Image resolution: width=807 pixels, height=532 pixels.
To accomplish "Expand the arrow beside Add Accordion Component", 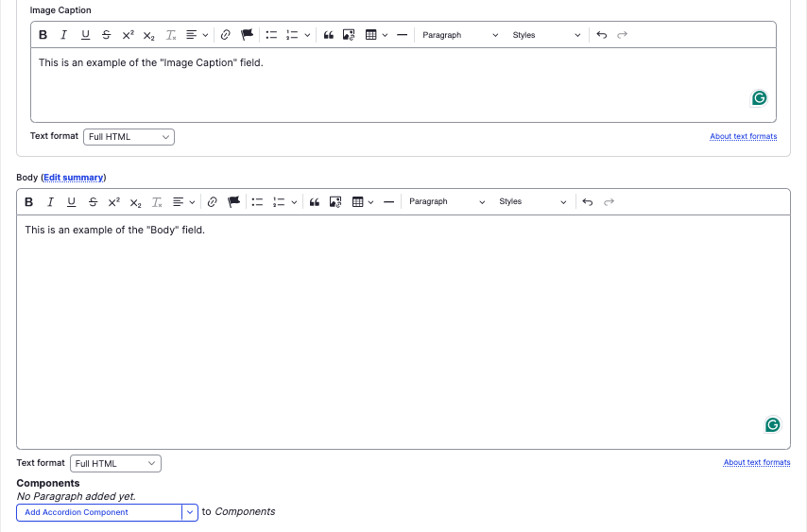I will [190, 512].
